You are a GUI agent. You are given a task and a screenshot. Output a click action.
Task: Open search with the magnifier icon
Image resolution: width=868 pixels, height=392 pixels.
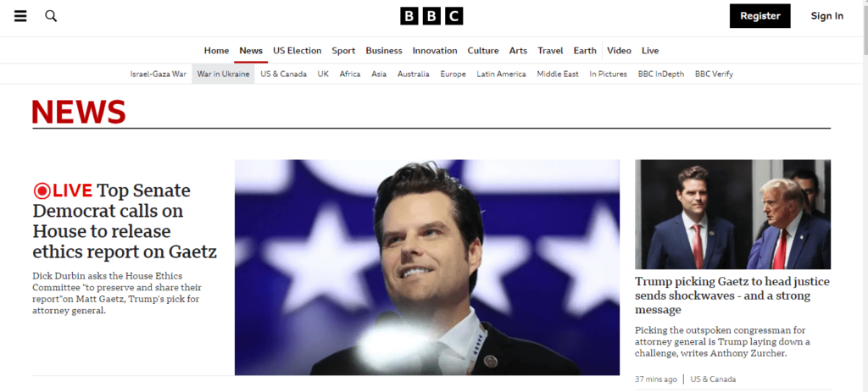pos(51,16)
